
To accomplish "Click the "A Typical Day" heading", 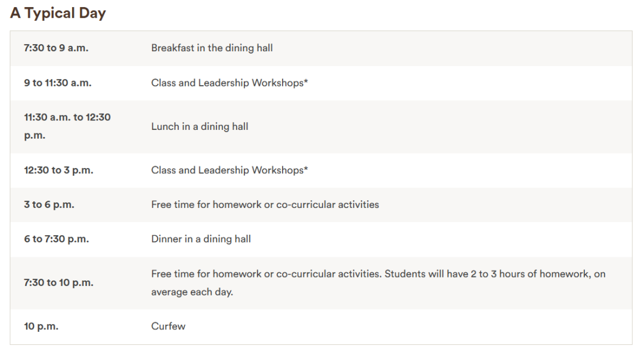I will [58, 14].
